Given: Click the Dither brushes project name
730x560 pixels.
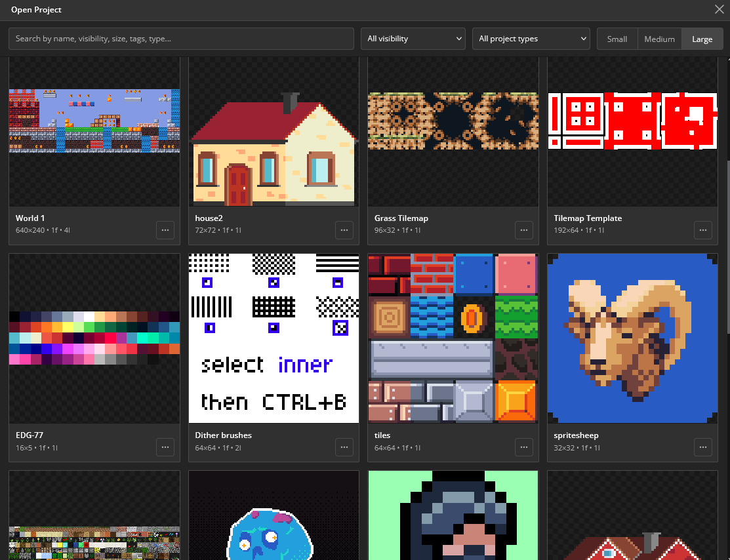Looking at the screenshot, I should click(x=224, y=435).
